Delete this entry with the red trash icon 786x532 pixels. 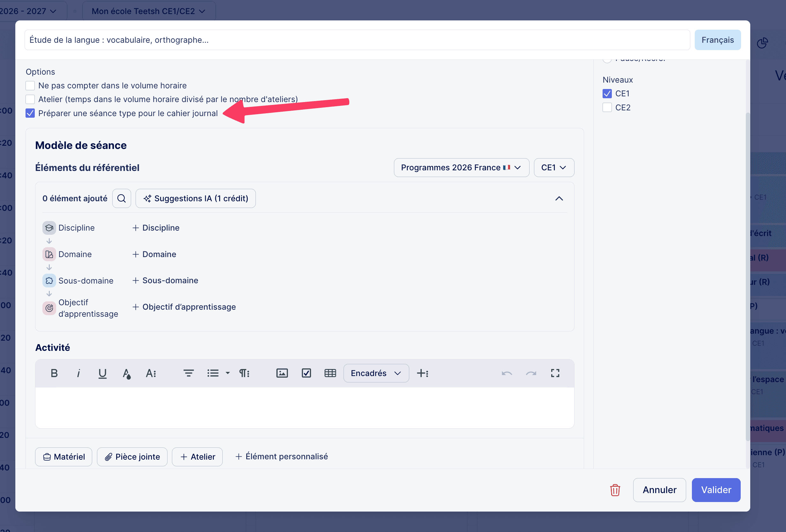point(615,490)
